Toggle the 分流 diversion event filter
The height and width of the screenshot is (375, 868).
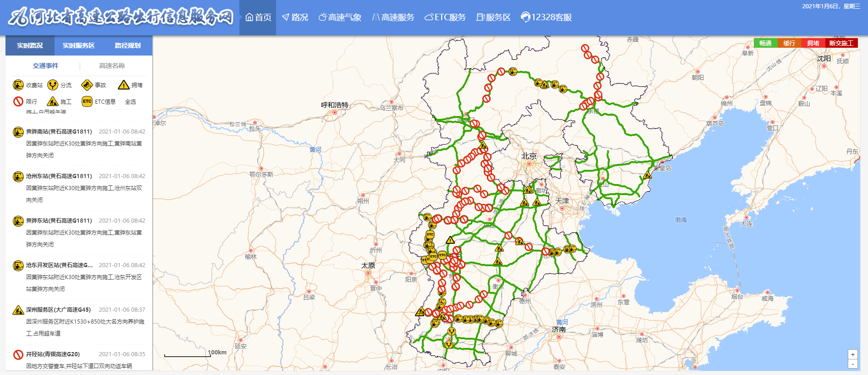(x=60, y=85)
